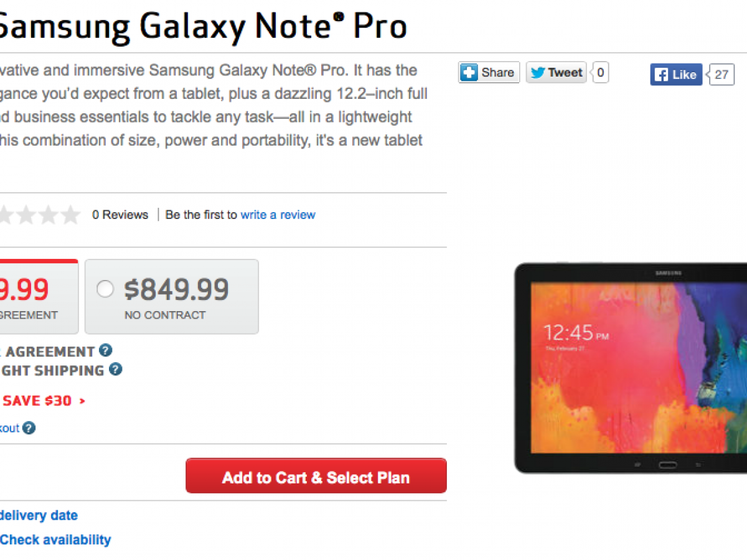Click the delivery date link
This screenshot has width=747, height=560.
[x=39, y=515]
